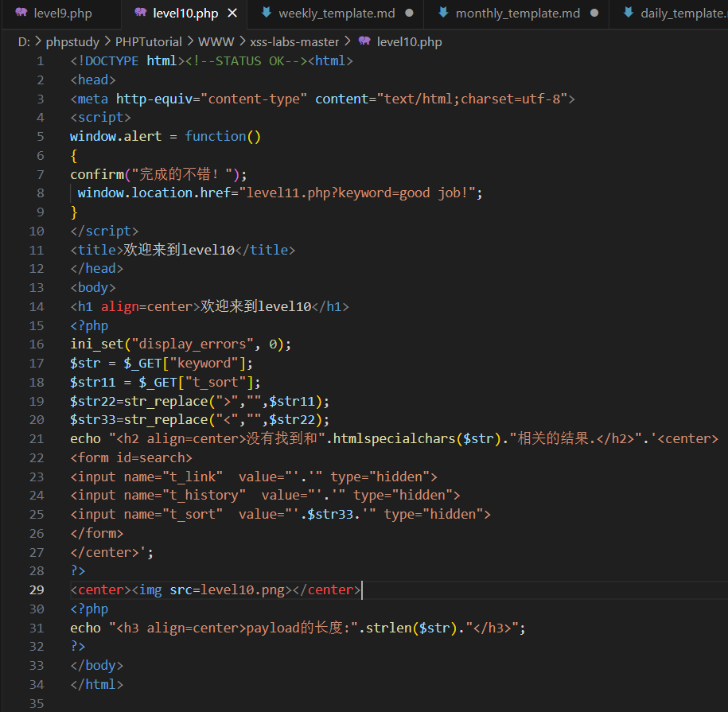Click the markdown icon on daily_template tab
This screenshot has height=712, width=728.
tap(629, 13)
